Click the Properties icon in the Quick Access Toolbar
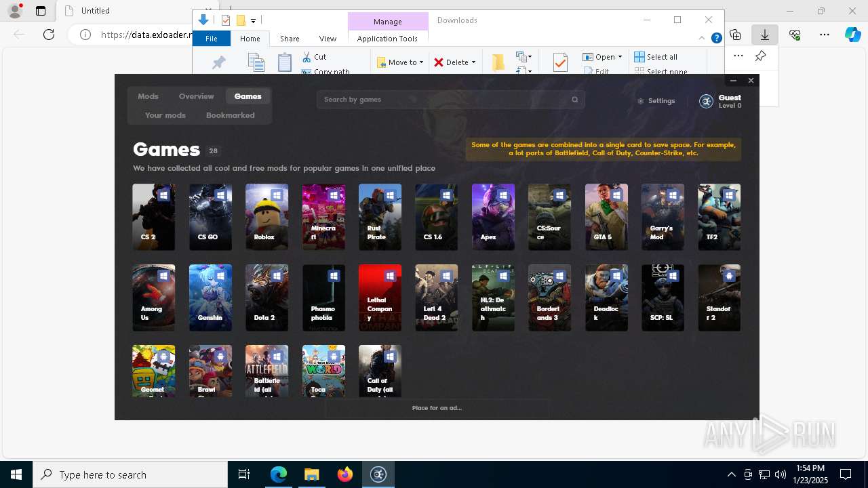This screenshot has height=488, width=868. coord(226,20)
